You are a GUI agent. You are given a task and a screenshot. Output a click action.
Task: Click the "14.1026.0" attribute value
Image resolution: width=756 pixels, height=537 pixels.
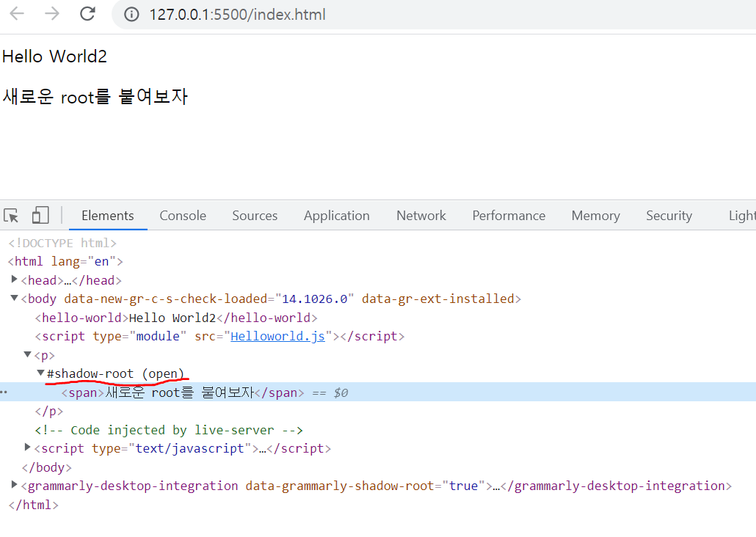tap(314, 299)
